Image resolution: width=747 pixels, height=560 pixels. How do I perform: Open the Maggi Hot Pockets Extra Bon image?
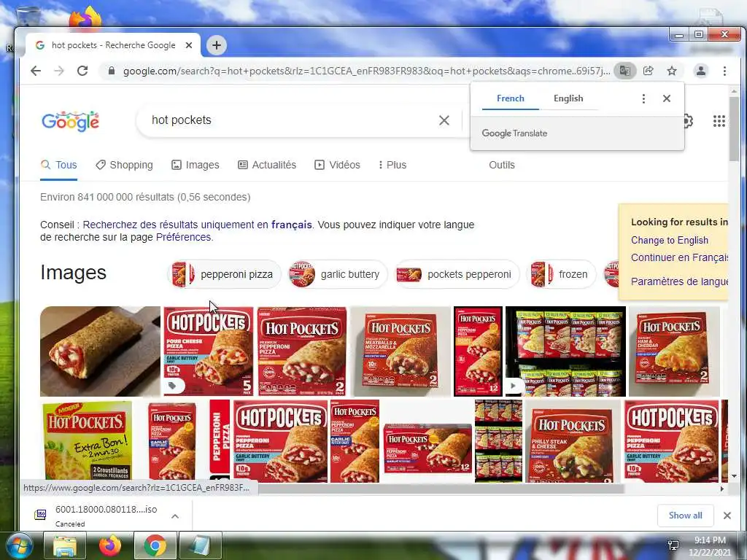(x=88, y=441)
